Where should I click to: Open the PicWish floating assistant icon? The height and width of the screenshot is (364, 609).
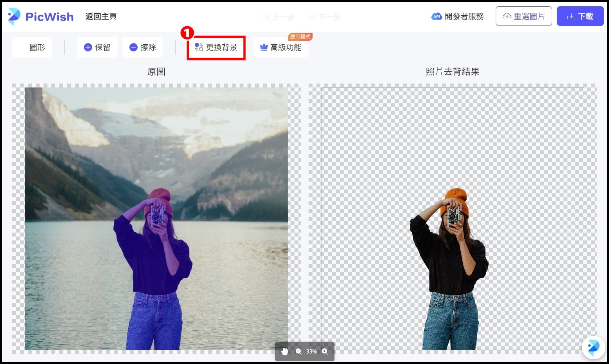(x=593, y=347)
